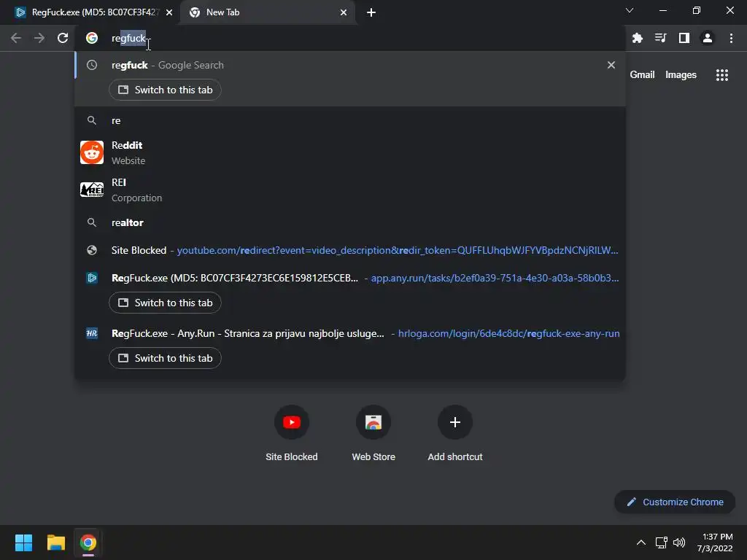747x560 pixels.
Task: Open the Web Store shortcut
Action: click(373, 433)
